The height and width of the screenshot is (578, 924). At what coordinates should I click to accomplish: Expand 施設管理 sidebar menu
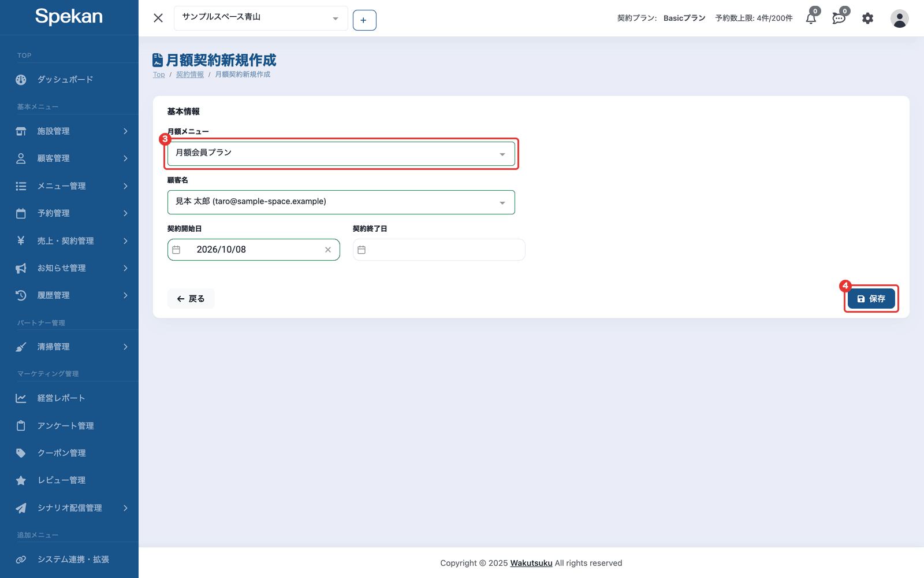(69, 131)
